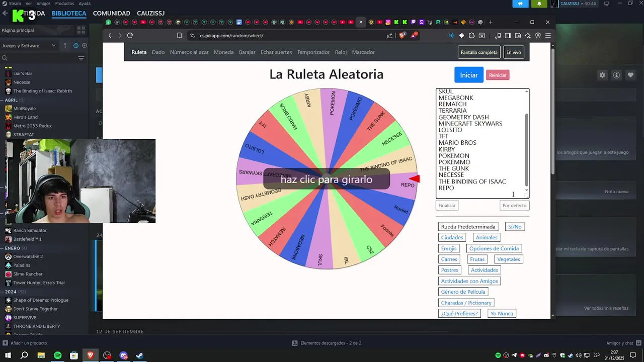Screen dimensions: 644x362
Task: Open the Ruleta tab on site
Action: coord(139,52)
